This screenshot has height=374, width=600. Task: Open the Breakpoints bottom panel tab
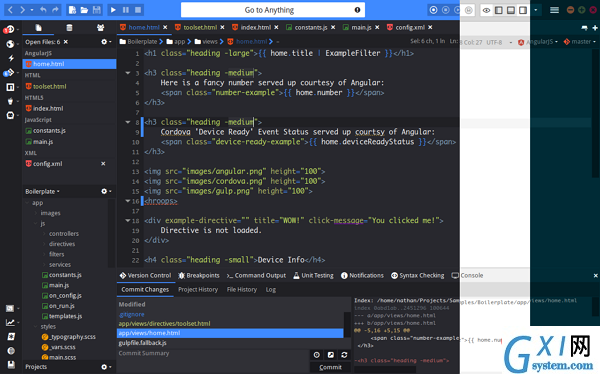click(x=199, y=275)
